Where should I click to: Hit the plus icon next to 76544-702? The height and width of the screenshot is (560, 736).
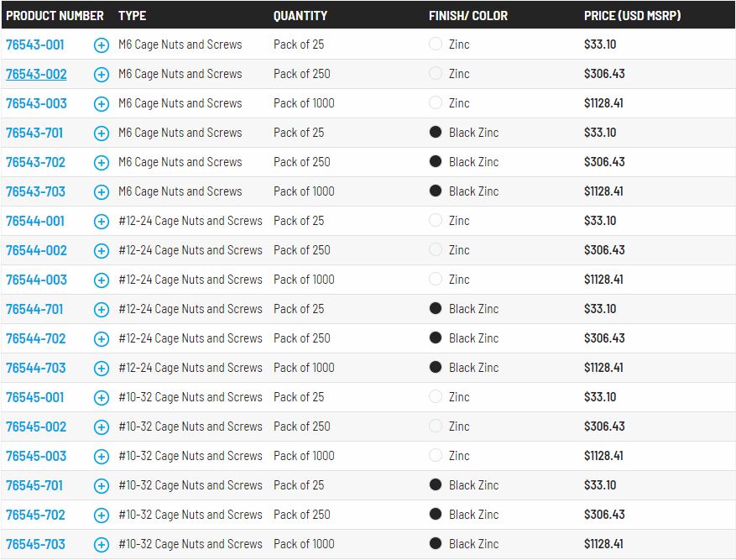coord(102,339)
